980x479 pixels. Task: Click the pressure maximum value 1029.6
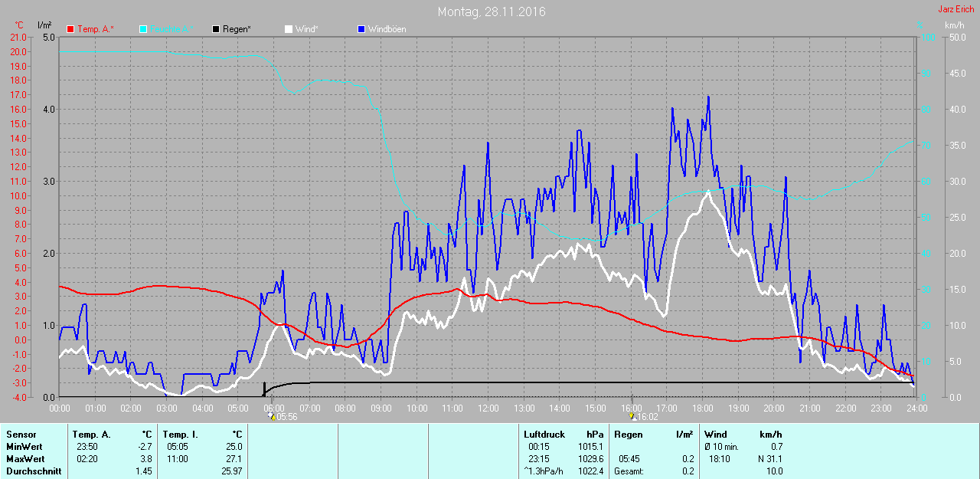tap(590, 458)
